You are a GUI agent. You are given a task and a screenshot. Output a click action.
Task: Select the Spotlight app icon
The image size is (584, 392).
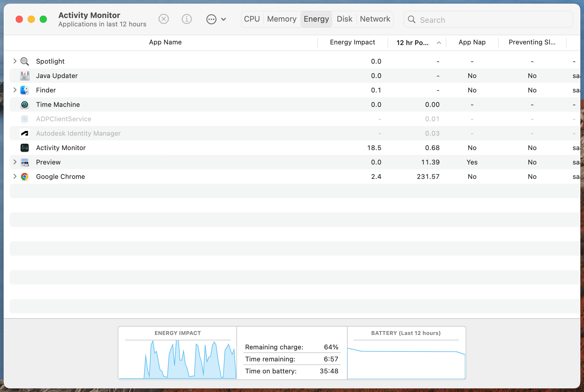25,61
